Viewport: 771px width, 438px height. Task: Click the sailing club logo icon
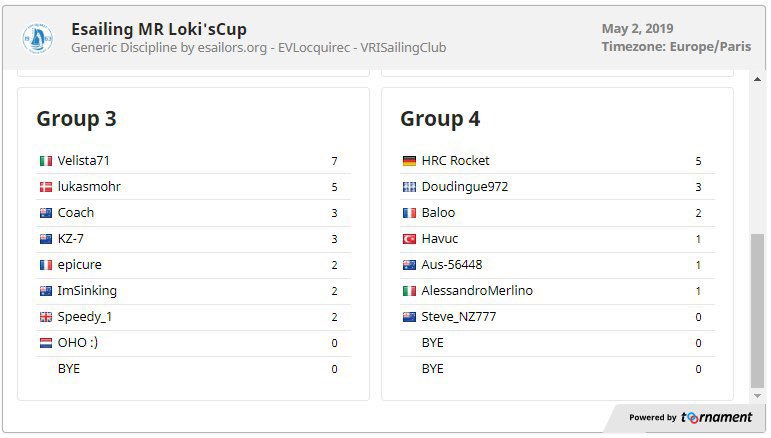coord(37,38)
